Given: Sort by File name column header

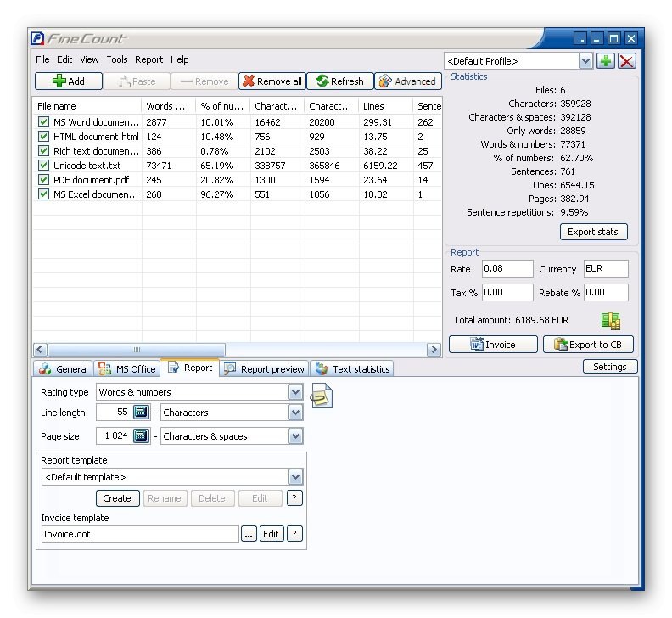Looking at the screenshot, I should pos(87,106).
